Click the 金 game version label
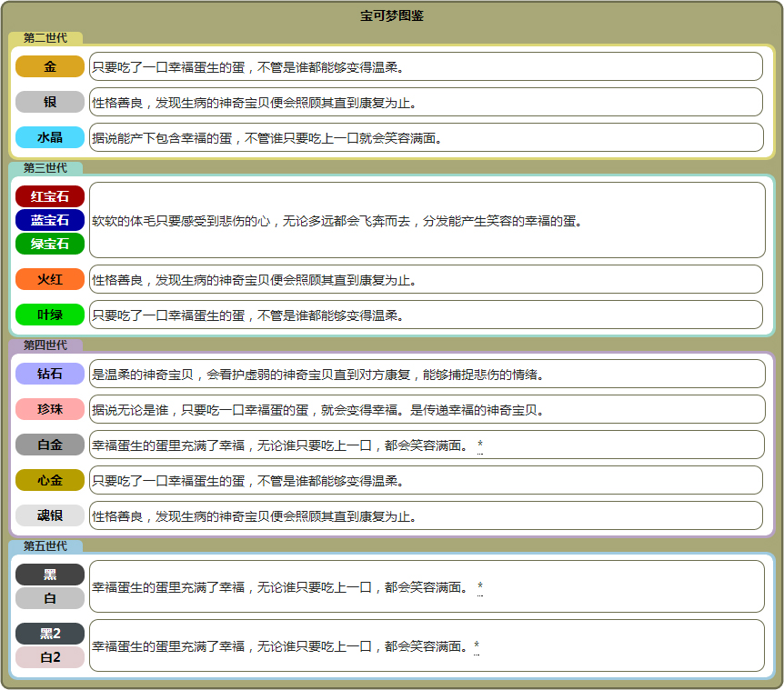 (x=50, y=66)
